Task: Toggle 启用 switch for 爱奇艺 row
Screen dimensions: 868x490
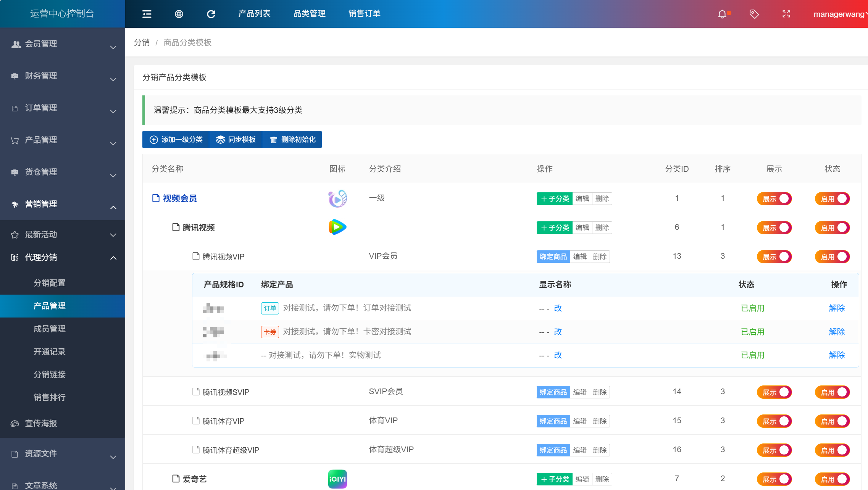Action: [833, 479]
